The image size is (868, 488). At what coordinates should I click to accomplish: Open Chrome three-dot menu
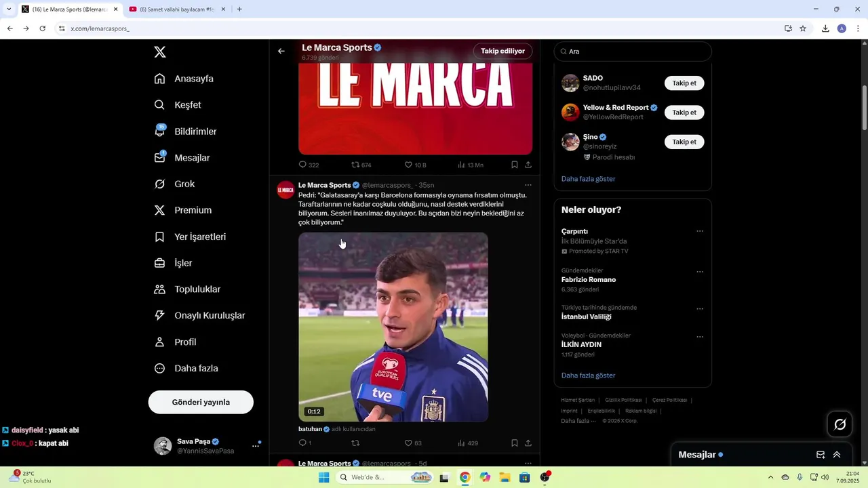point(858,28)
